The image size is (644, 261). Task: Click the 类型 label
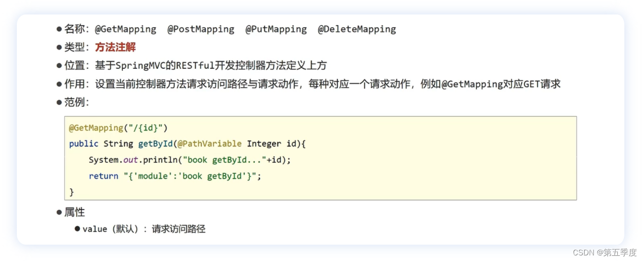76,47
